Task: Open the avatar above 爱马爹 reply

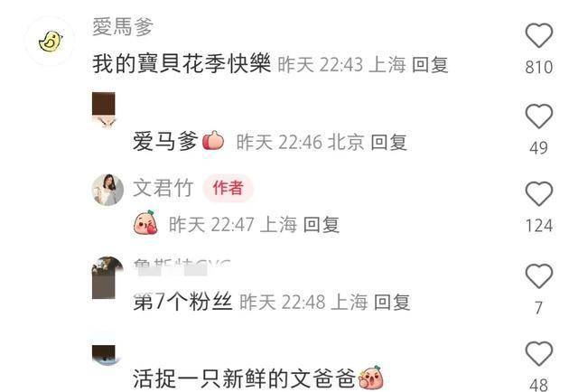Action: click(x=104, y=110)
